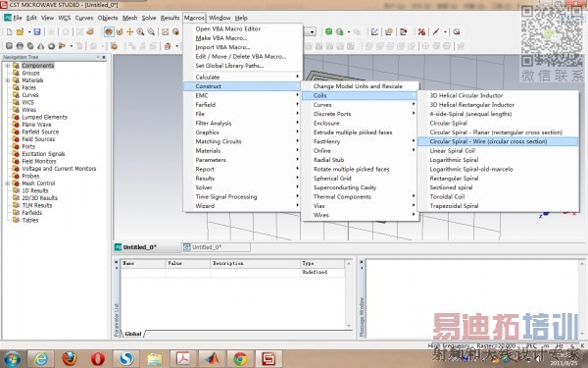Screen dimensions: 588x368
Task: Select Toroidal Coil from Coils submenu
Action: point(447,197)
